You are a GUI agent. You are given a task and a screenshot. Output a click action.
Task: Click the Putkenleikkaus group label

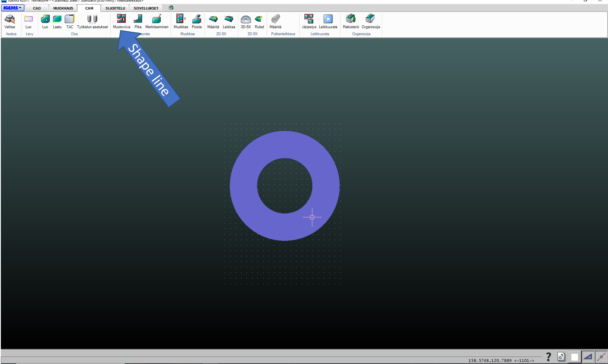coord(283,34)
